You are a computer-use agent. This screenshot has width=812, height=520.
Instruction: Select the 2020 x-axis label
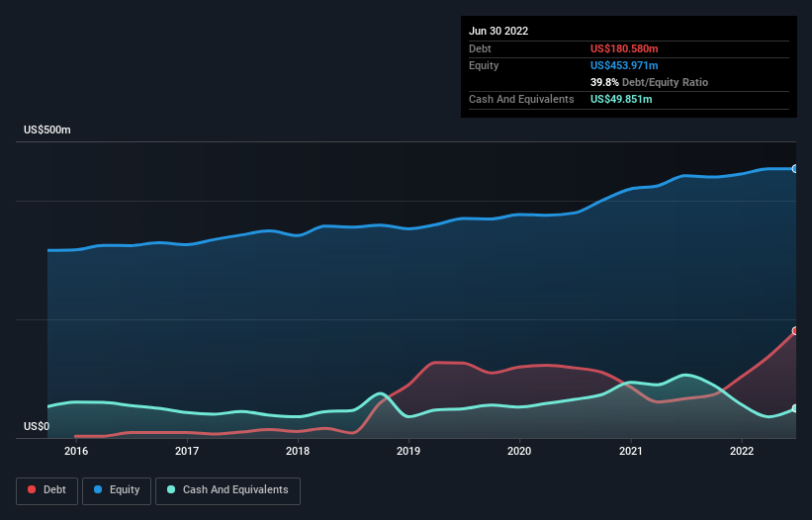coord(519,451)
